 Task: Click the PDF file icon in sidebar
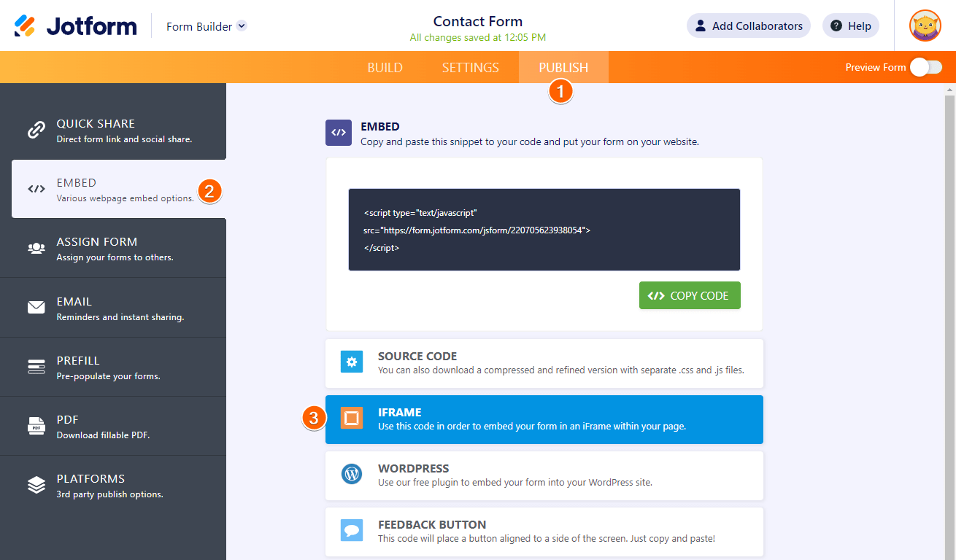[36, 426]
